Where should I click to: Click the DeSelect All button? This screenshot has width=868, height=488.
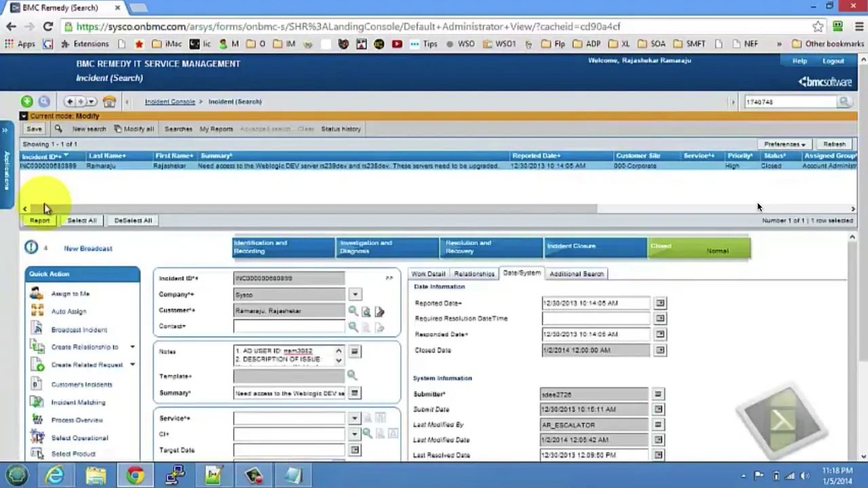133,220
